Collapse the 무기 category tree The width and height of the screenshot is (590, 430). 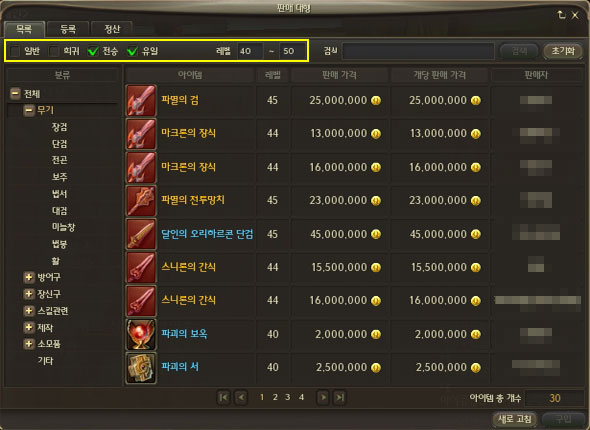tap(29, 110)
